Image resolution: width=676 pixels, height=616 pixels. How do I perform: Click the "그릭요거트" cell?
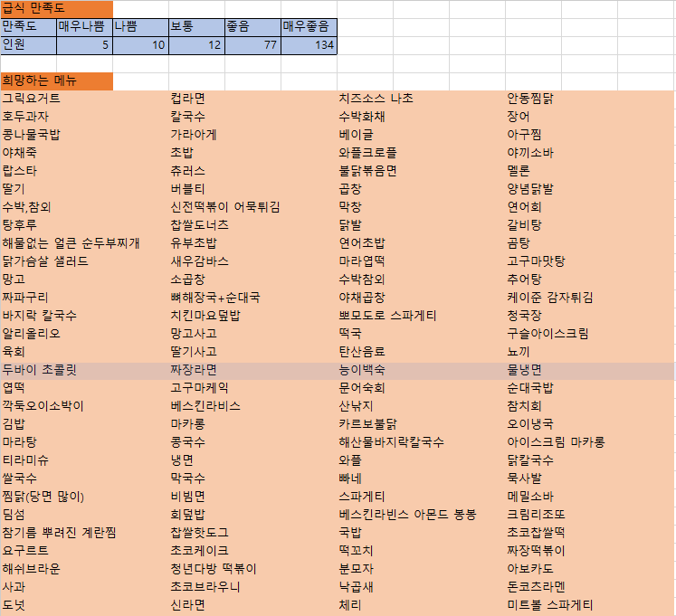[x=33, y=99]
